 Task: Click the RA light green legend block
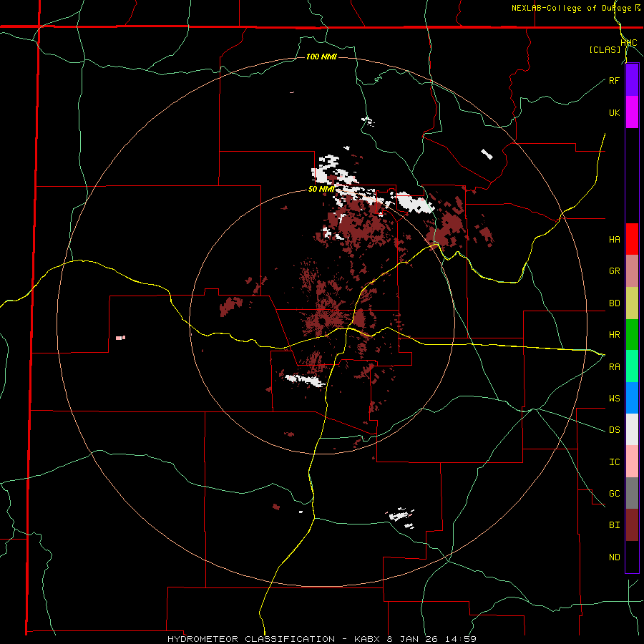click(632, 366)
